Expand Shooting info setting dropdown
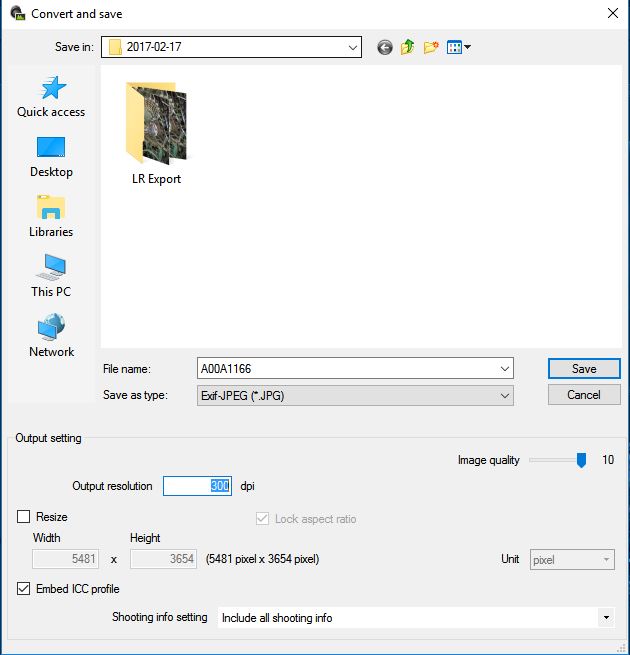The height and width of the screenshot is (655, 630). 606,618
